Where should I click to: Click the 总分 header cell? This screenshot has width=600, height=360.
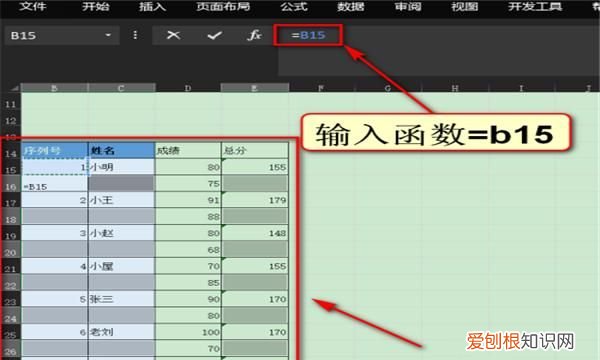[x=255, y=150]
